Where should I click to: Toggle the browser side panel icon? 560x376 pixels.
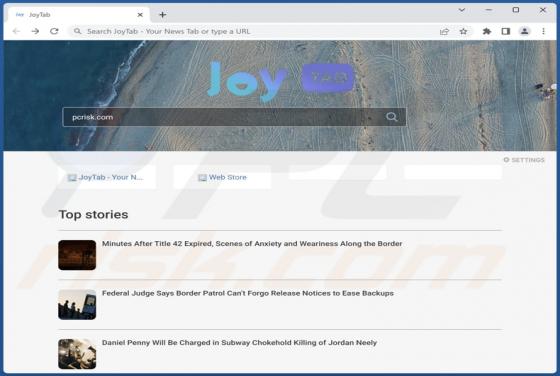505,31
